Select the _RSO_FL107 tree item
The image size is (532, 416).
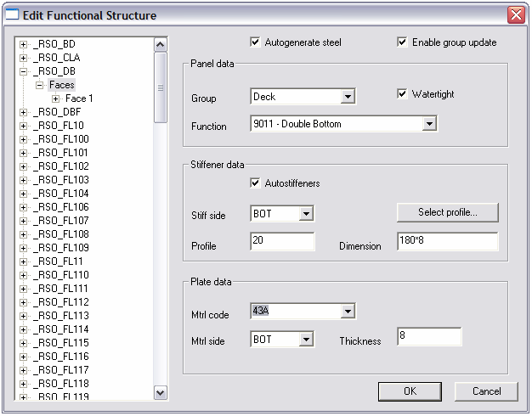point(61,221)
